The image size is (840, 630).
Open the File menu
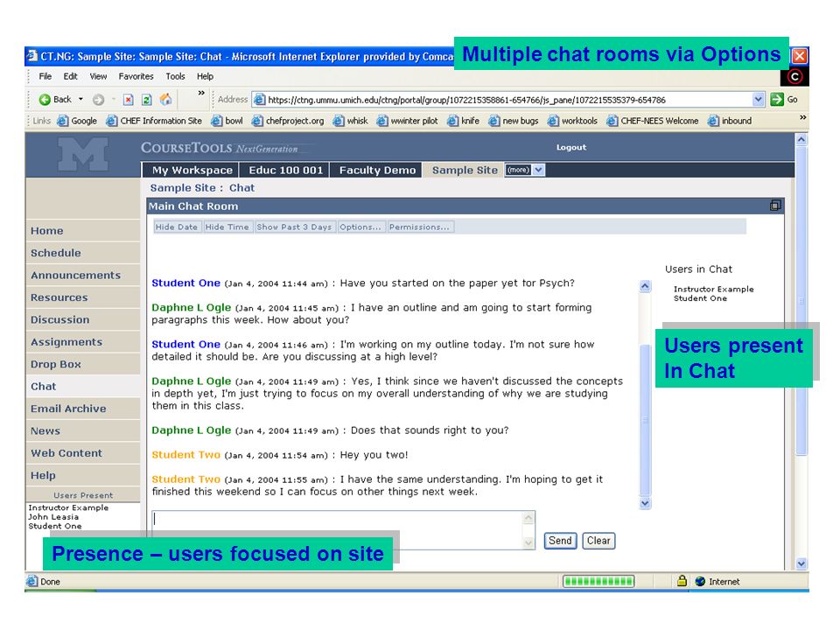click(45, 77)
